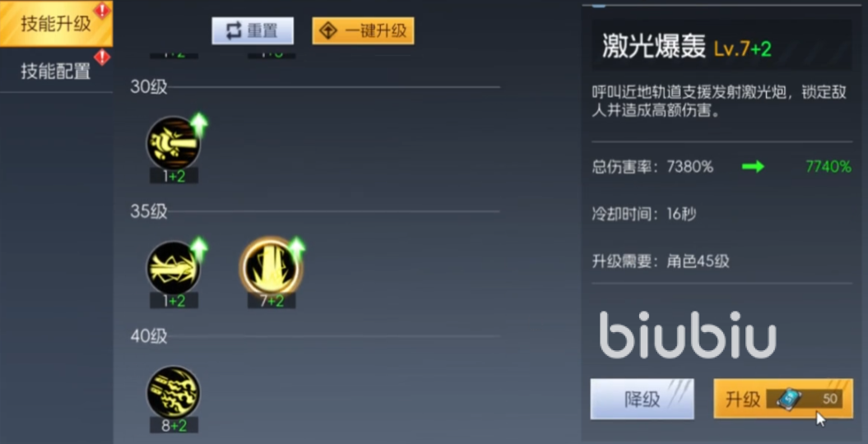Click the 一键升级 one-click upgrade button
Image resolution: width=868 pixels, height=444 pixels.
(363, 31)
